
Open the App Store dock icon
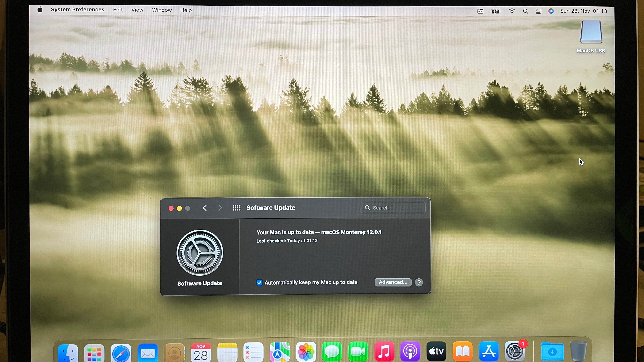click(488, 351)
